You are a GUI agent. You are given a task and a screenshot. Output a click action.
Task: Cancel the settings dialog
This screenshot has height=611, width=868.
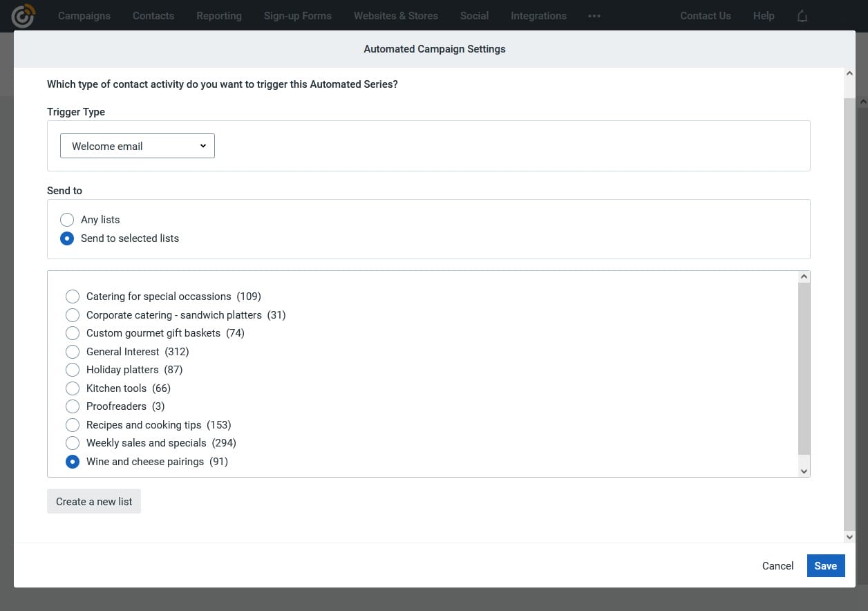point(777,565)
